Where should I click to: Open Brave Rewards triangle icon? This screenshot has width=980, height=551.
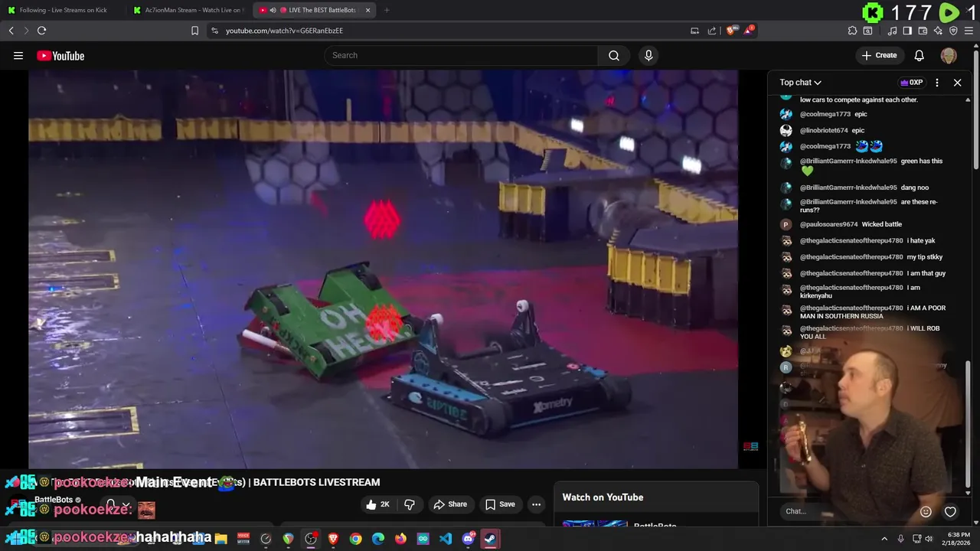tap(750, 31)
